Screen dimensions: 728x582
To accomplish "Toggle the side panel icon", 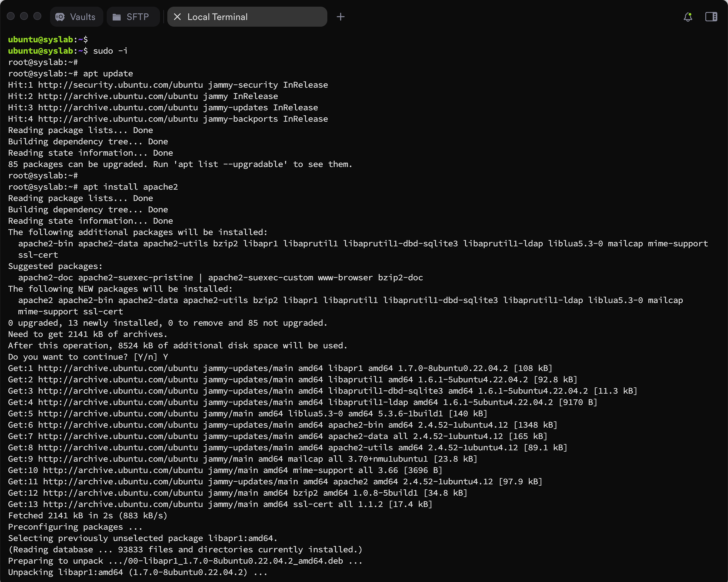I will (711, 17).
